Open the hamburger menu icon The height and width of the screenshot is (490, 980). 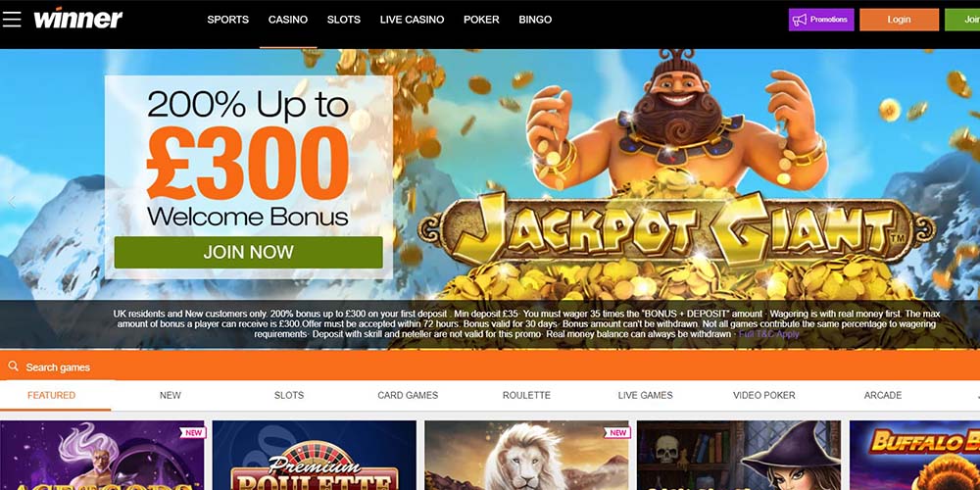[11, 20]
